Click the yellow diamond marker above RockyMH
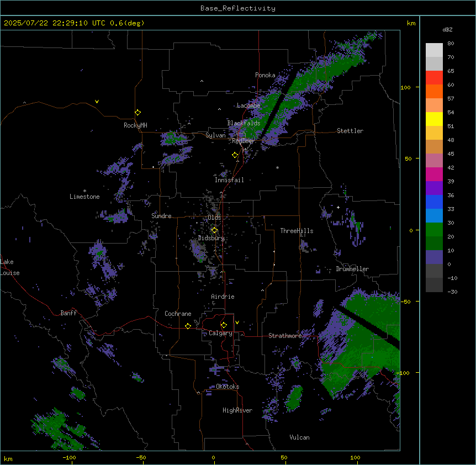Viewport: 476px width, 465px height. point(137,112)
